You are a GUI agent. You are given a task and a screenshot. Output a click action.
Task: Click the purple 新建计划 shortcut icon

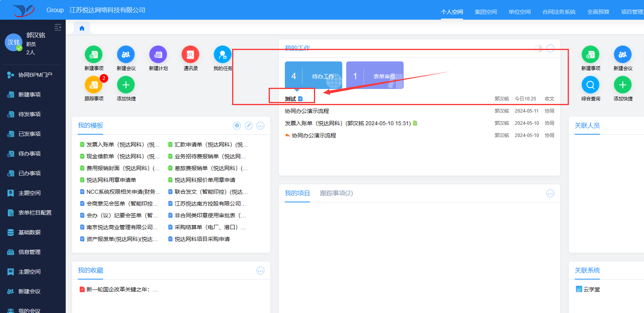[x=158, y=55]
